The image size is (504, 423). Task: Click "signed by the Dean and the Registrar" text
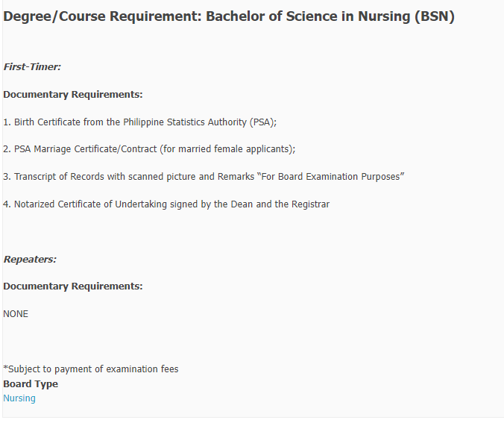(x=265, y=204)
